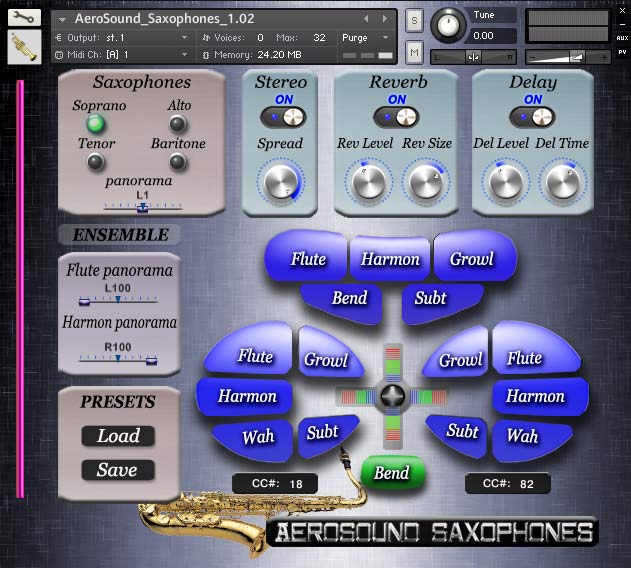Screen dimensions: 631x568
Task: Minimize the instrument with dash button
Action: click(x=622, y=25)
